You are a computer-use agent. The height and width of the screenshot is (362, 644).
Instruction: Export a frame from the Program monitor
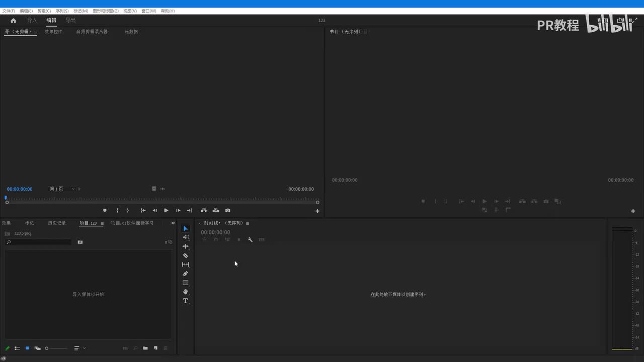[546, 202]
